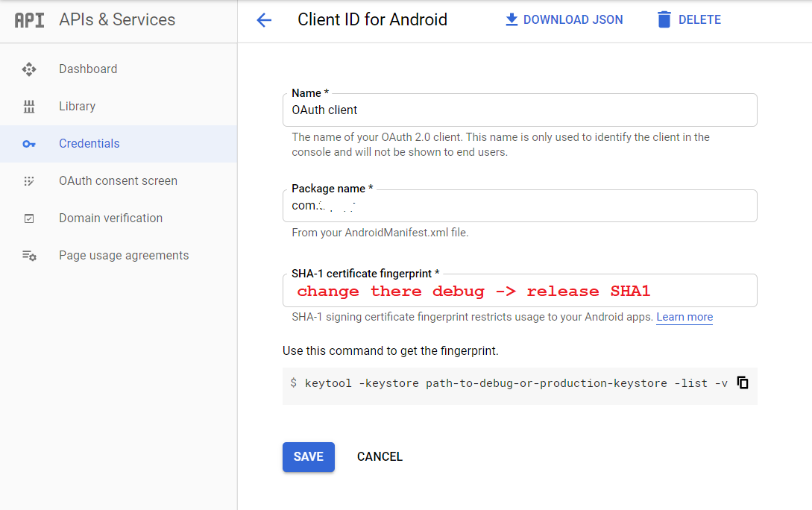Click the trash can delete icon
Screen dimensions: 812x510
[664, 19]
